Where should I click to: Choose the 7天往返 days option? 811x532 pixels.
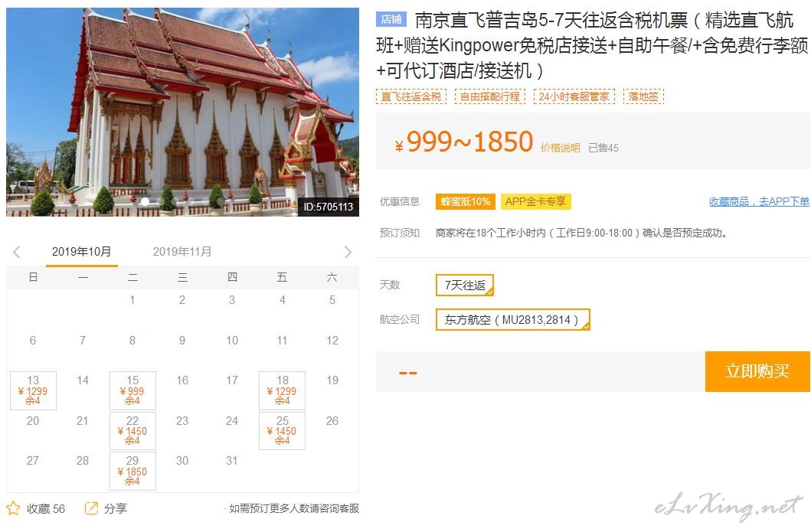(464, 285)
